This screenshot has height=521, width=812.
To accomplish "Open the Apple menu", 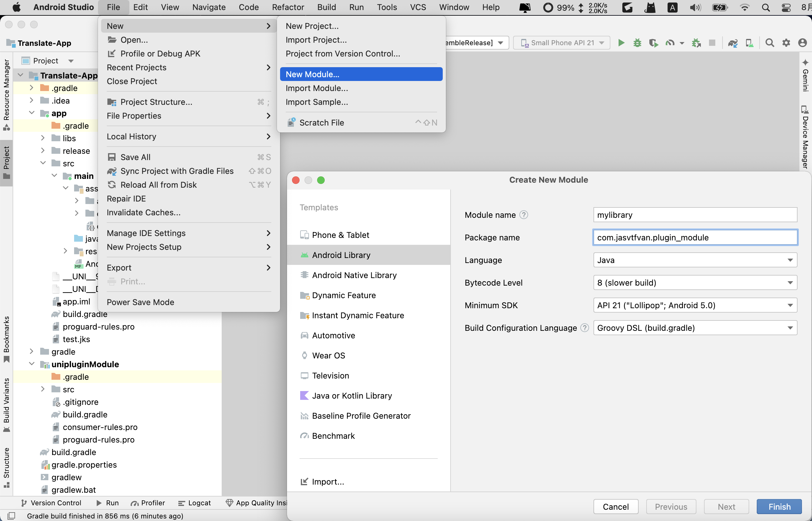I will point(16,7).
